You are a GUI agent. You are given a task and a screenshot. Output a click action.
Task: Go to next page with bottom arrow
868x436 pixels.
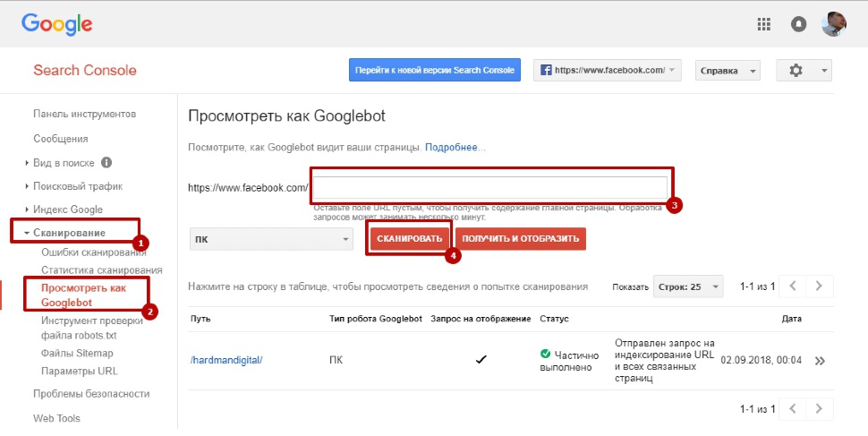click(x=820, y=409)
